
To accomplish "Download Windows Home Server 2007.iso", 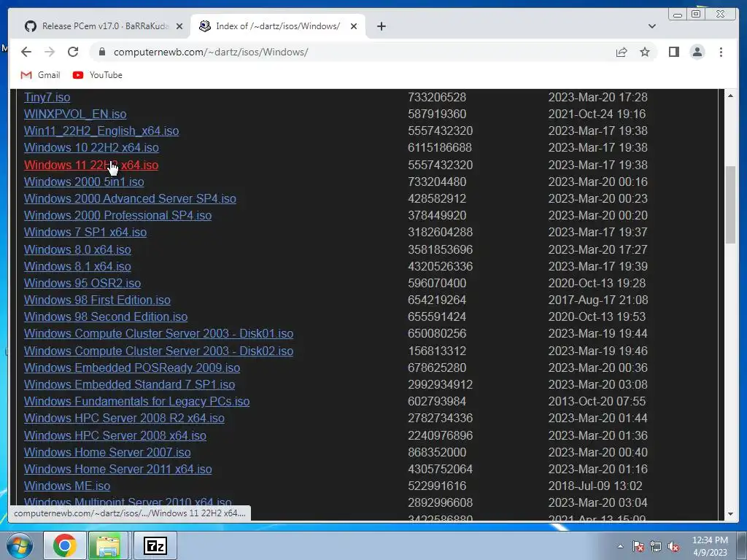I will [x=107, y=452].
